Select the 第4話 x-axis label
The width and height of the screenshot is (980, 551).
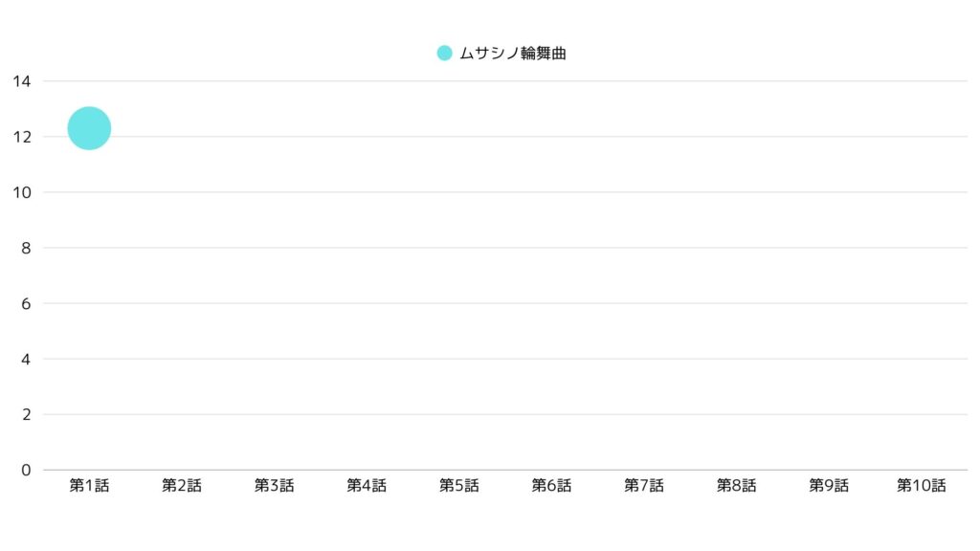[367, 485]
